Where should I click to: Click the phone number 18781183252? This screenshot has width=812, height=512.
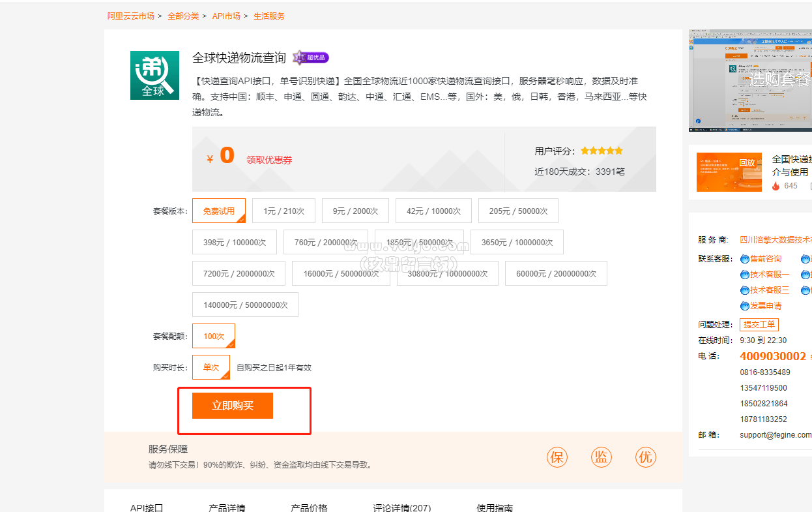764,419
